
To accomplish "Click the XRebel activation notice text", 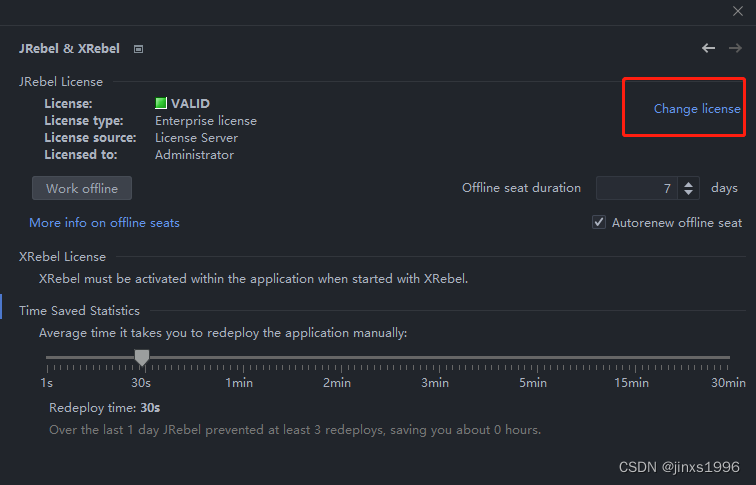I will (x=254, y=279).
